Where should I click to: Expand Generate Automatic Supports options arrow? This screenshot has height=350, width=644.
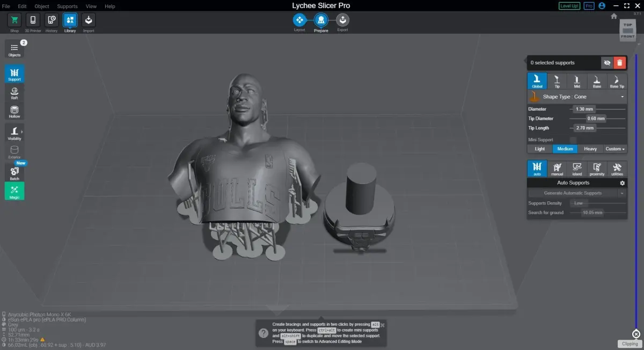(x=622, y=193)
